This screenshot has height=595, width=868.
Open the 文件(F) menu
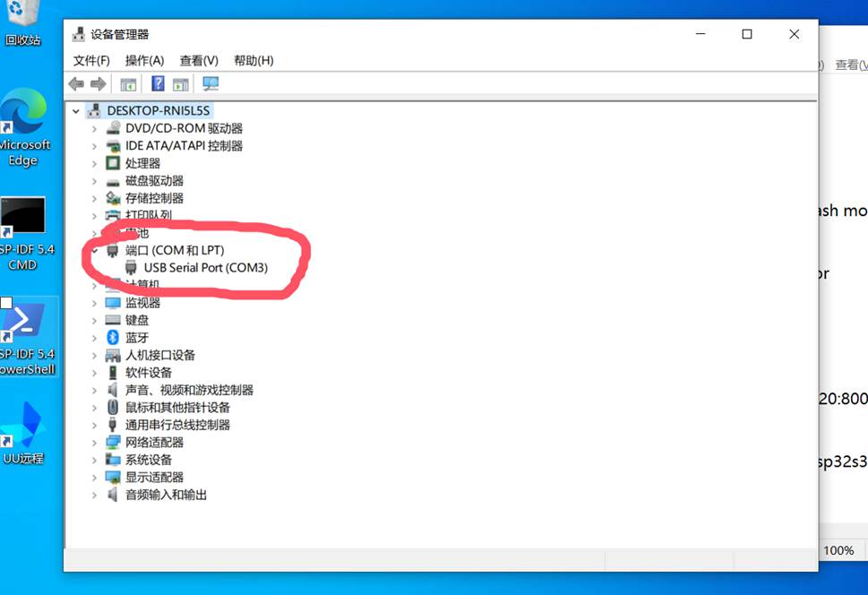(91, 60)
